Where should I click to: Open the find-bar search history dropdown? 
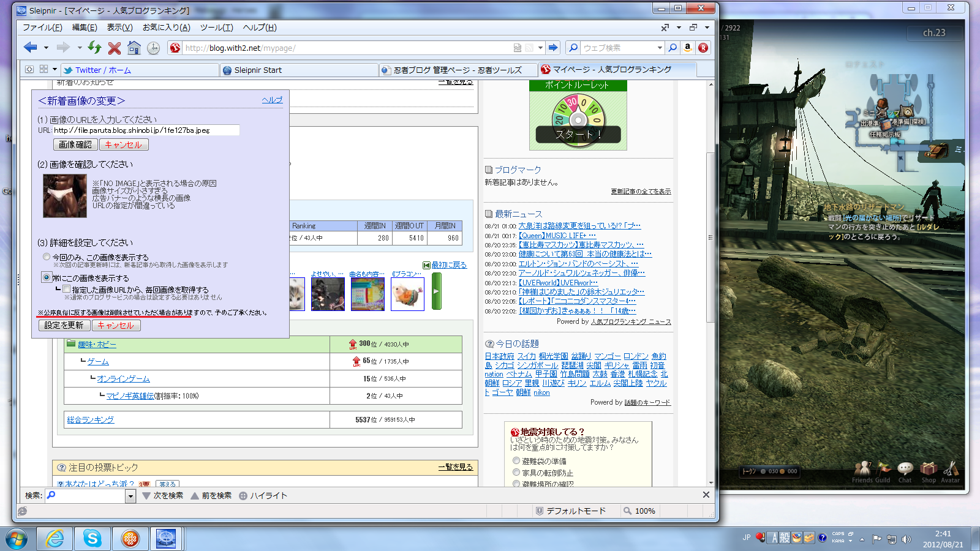click(x=130, y=496)
